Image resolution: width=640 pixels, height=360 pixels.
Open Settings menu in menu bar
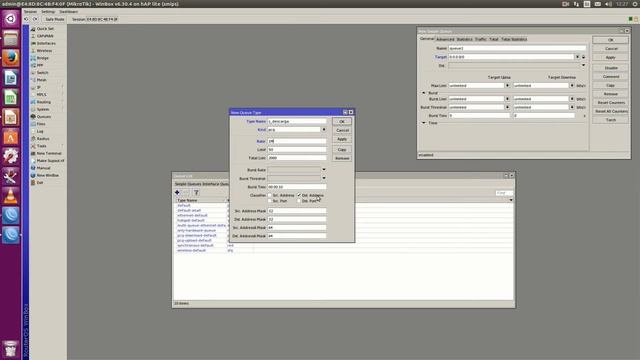click(48, 11)
